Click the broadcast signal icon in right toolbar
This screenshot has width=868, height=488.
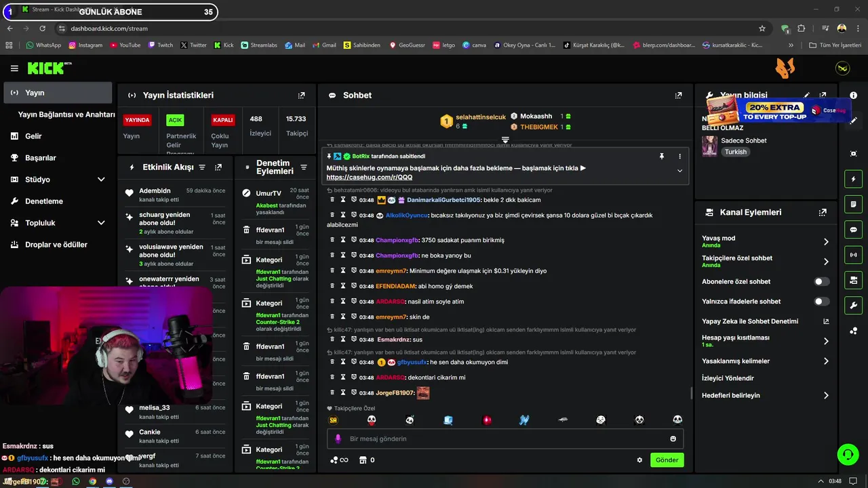853,255
